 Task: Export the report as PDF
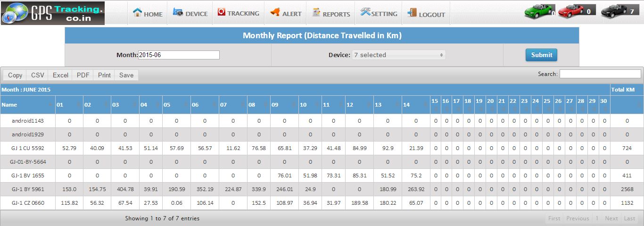pyautogui.click(x=83, y=75)
